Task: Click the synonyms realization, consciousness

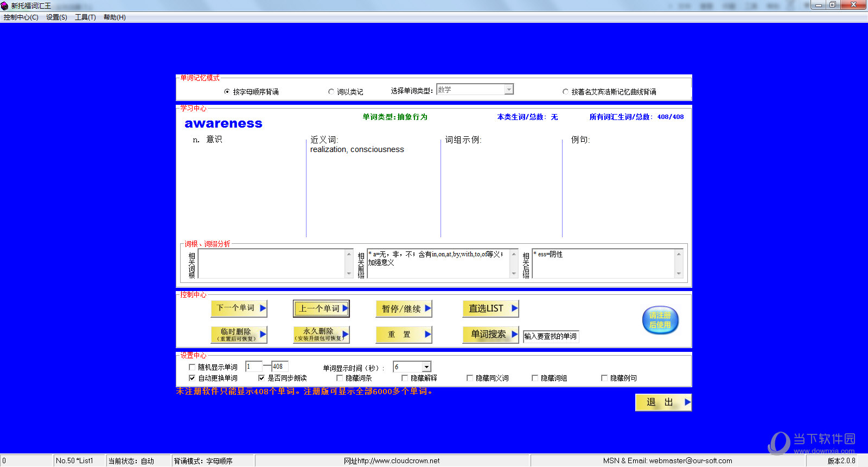Action: pos(357,149)
